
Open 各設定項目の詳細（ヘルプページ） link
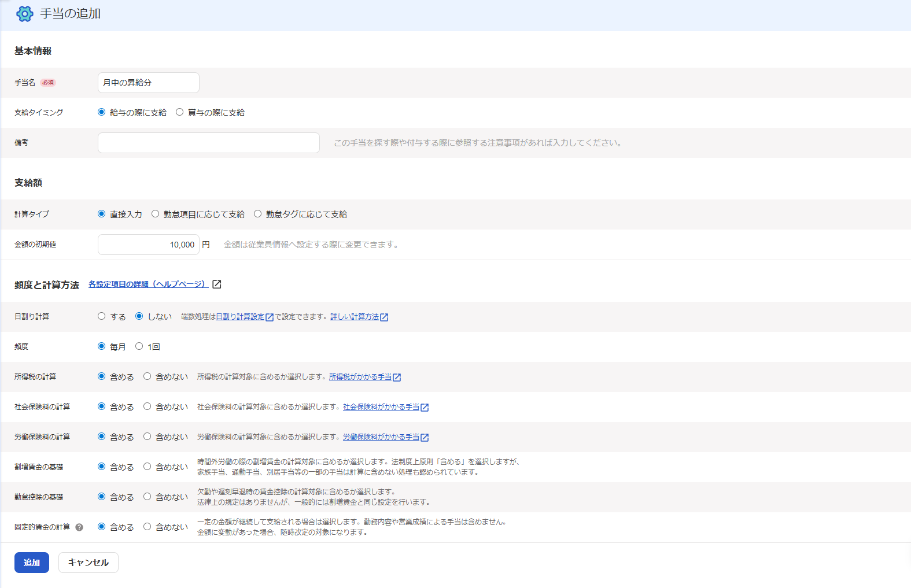pyautogui.click(x=148, y=284)
